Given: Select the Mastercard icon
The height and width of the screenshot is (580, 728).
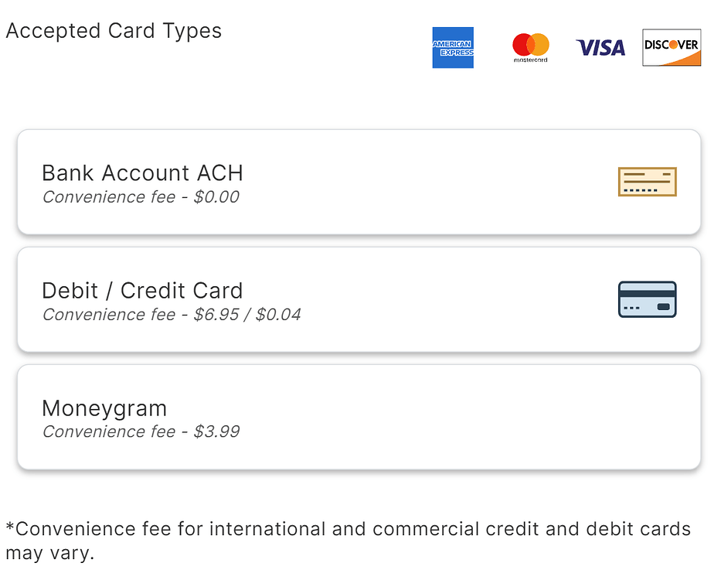Looking at the screenshot, I should 529,47.
